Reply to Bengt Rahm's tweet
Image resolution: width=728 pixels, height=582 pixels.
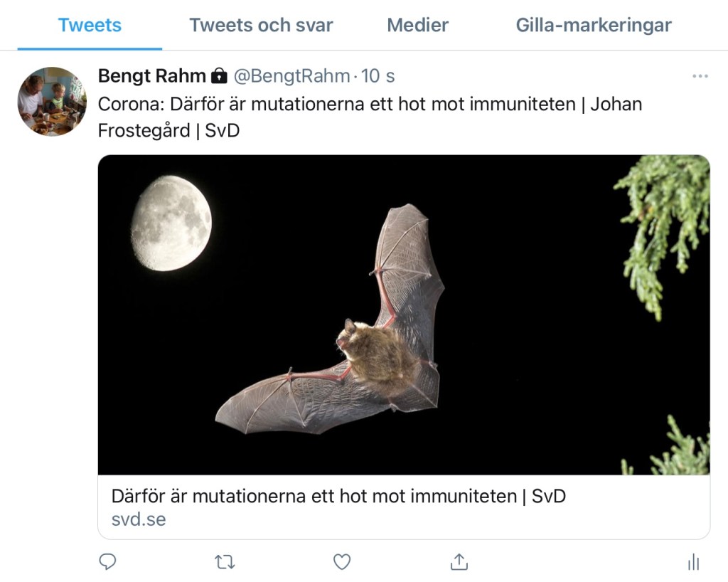click(x=107, y=562)
